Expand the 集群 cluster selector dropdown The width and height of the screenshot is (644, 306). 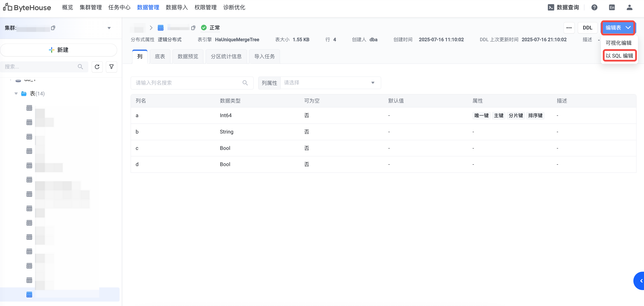(109, 28)
